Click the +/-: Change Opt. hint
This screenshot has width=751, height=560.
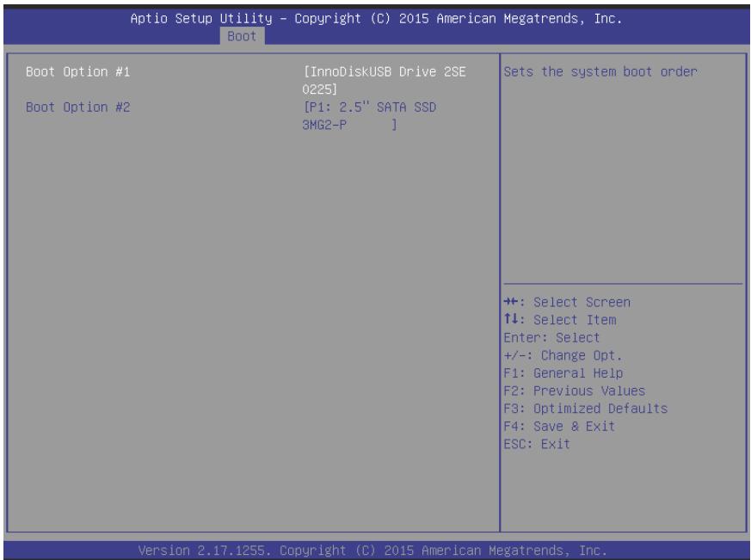pyautogui.click(x=563, y=355)
